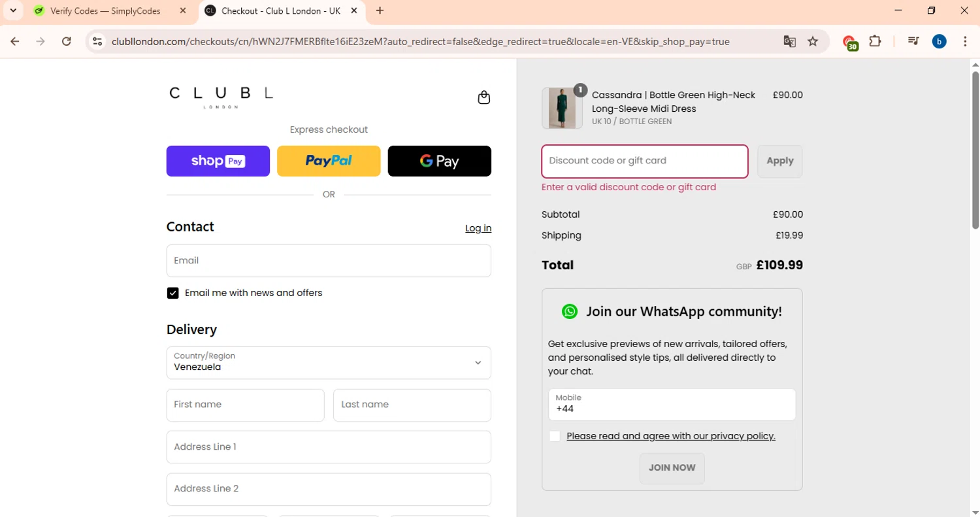The image size is (980, 517).
Task: Click the Address Line 2 field
Action: click(x=329, y=489)
